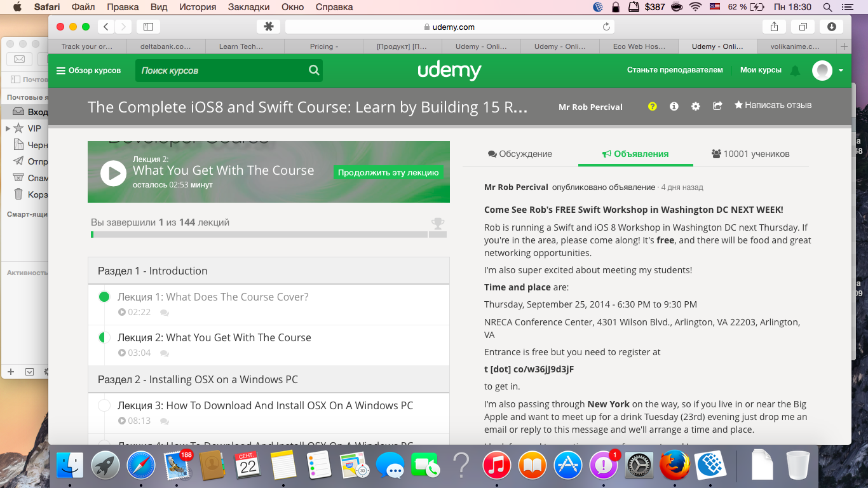
Task: Open course info icon in header
Action: 674,106
